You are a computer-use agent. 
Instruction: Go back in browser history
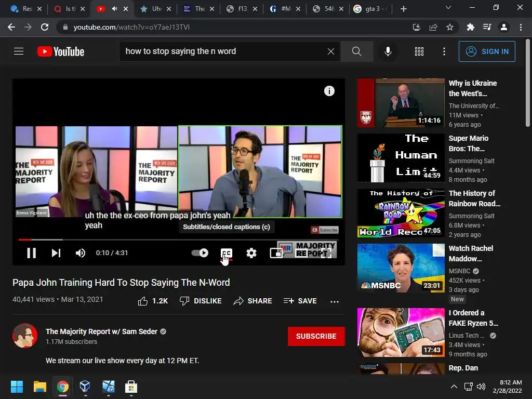click(11, 27)
